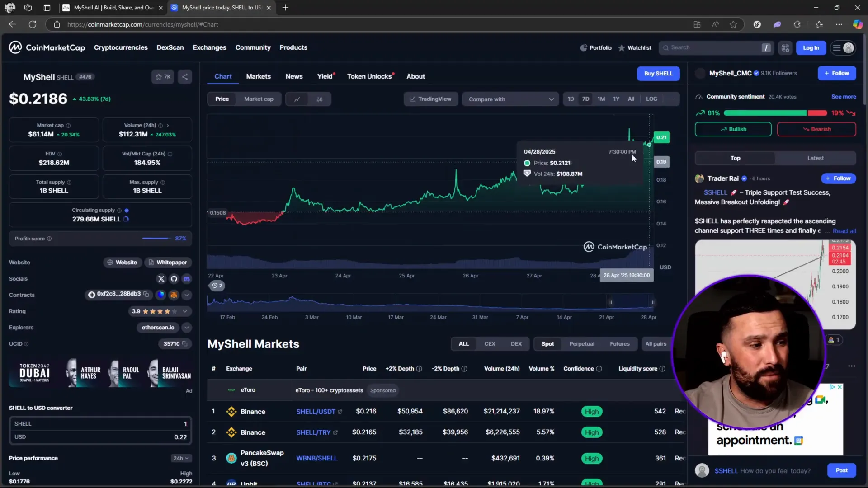Click the CoinMarketCap search field
This screenshot has width=868, height=488.
[716, 48]
